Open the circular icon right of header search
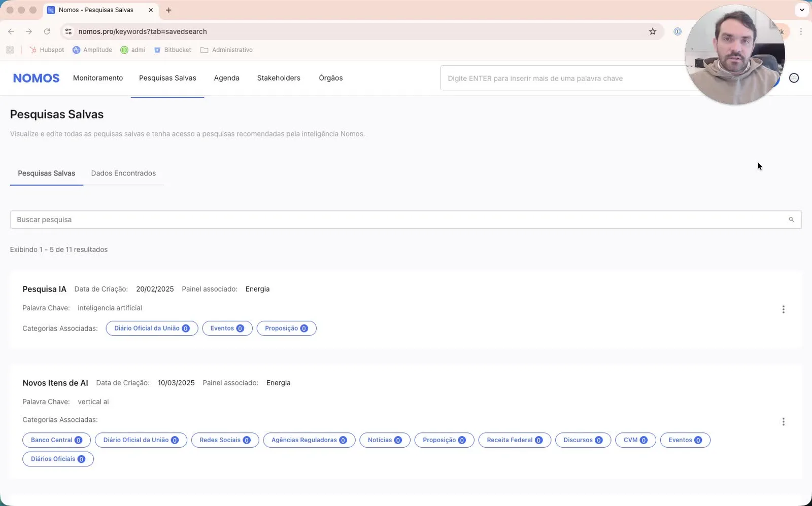Image resolution: width=812 pixels, height=506 pixels. (x=794, y=78)
